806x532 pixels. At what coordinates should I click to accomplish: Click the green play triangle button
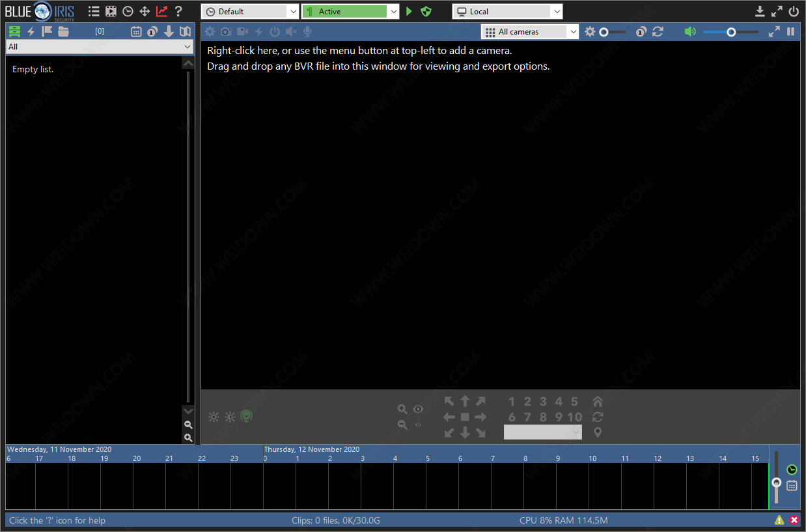tap(409, 11)
